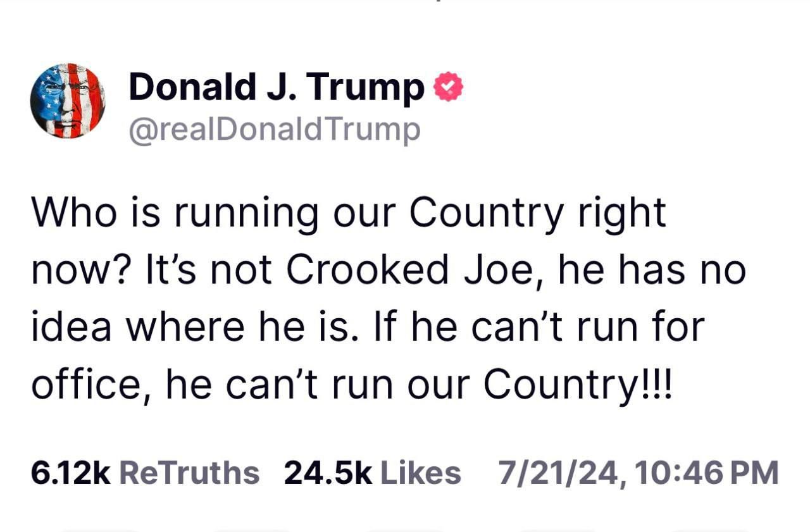Click the ReTruths label
810x532 pixels.
pos(189,473)
